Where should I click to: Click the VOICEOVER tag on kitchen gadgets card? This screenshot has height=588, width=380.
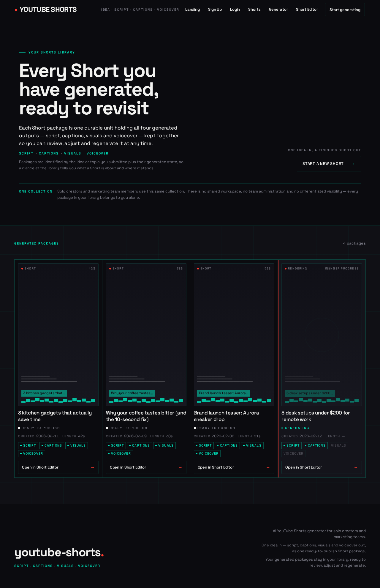(x=31, y=454)
